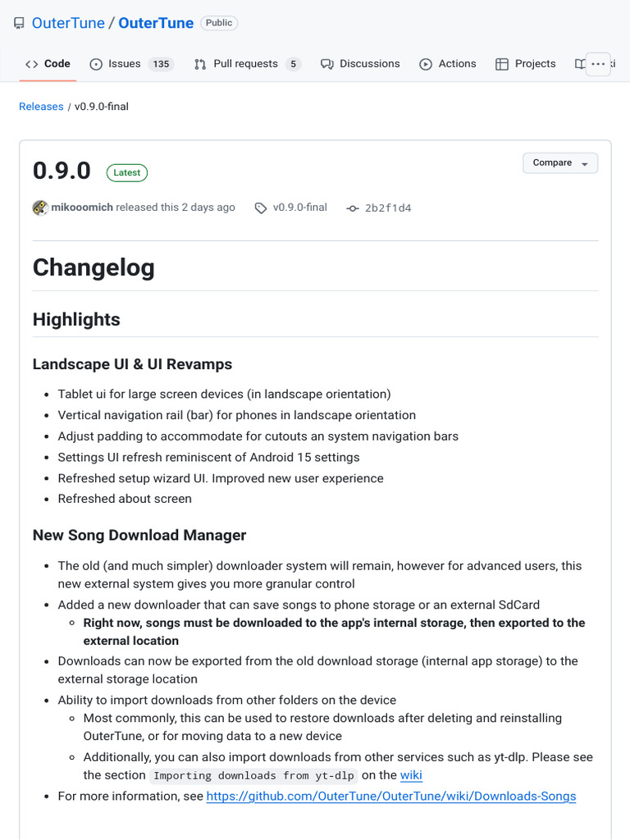The height and width of the screenshot is (840, 630).
Task: Click the mikooomich author name
Action: 82,208
